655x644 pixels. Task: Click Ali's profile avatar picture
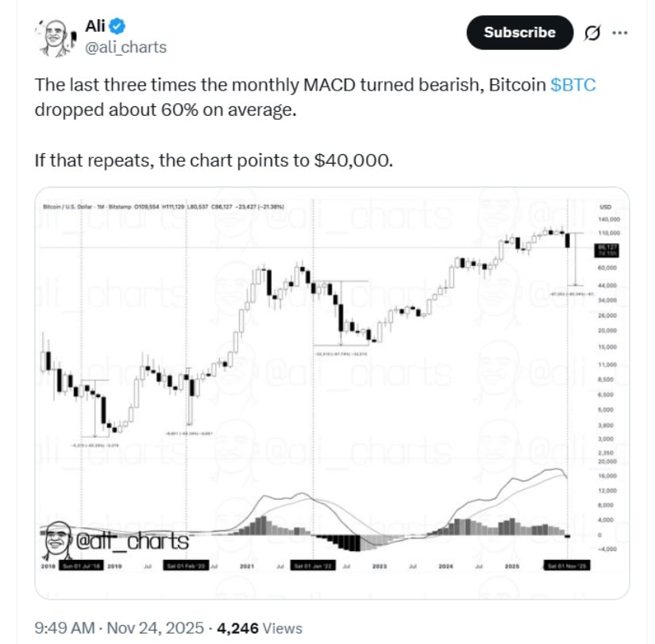coord(56,37)
